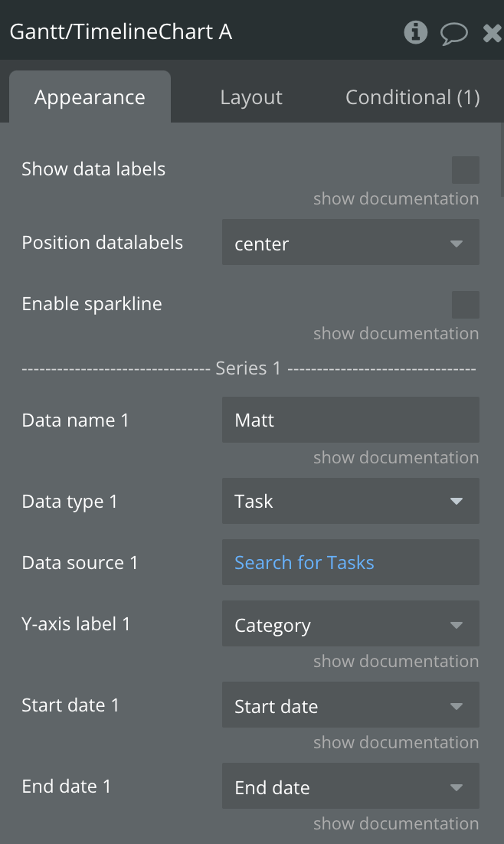Expand the Data type 1 dropdown
The height and width of the screenshot is (844, 504).
tap(350, 502)
